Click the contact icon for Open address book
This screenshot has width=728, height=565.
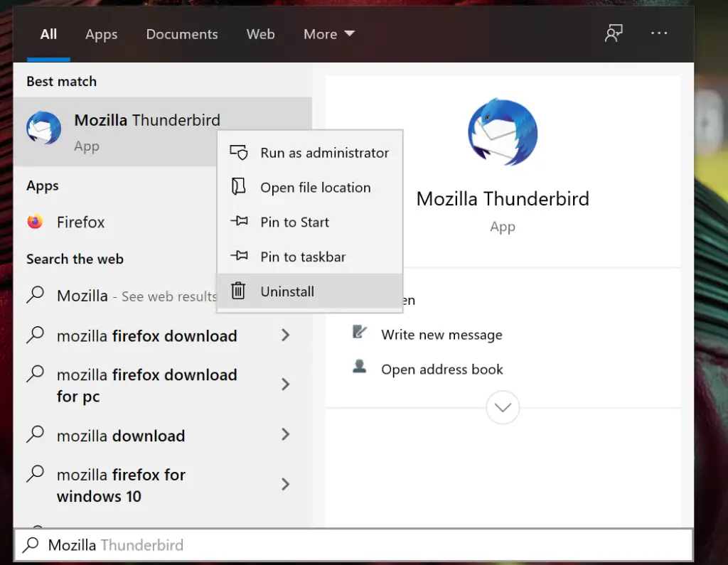point(359,366)
